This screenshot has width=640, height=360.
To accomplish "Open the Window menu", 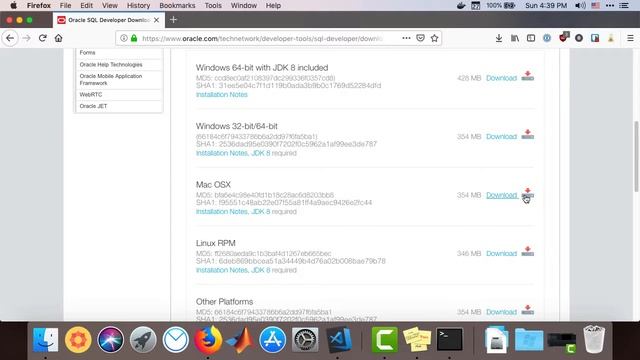I will [244, 5].
